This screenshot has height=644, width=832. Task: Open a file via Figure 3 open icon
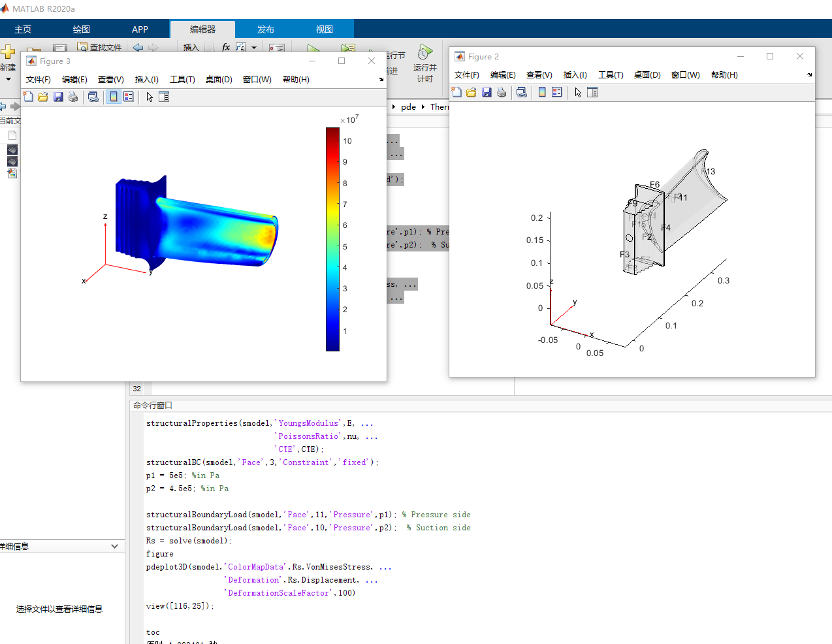coord(42,96)
